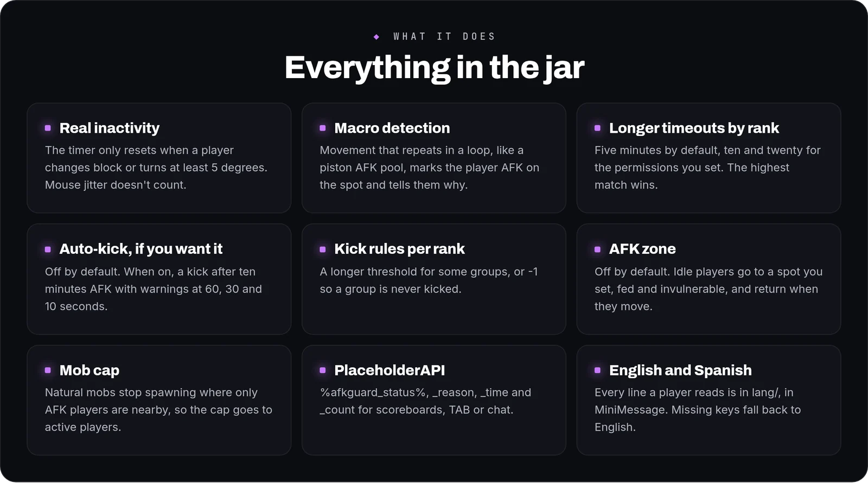This screenshot has width=868, height=483.
Task: Click the WHAT IT DOES section label
Action: [444, 37]
